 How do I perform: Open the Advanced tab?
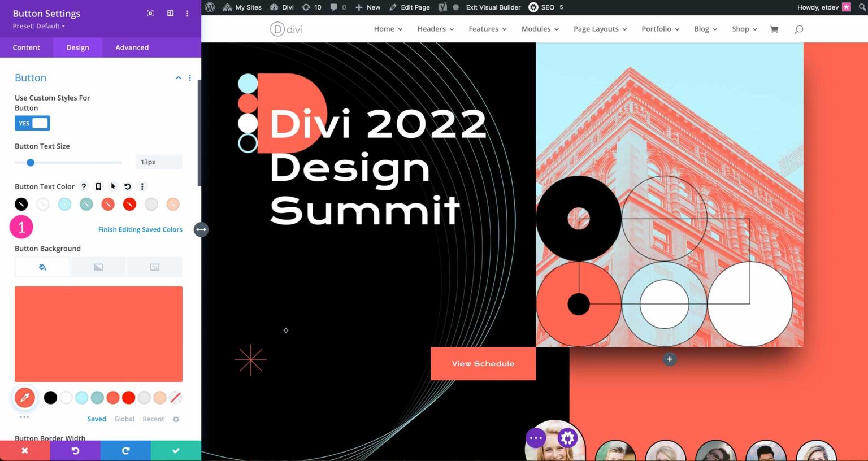tap(131, 47)
